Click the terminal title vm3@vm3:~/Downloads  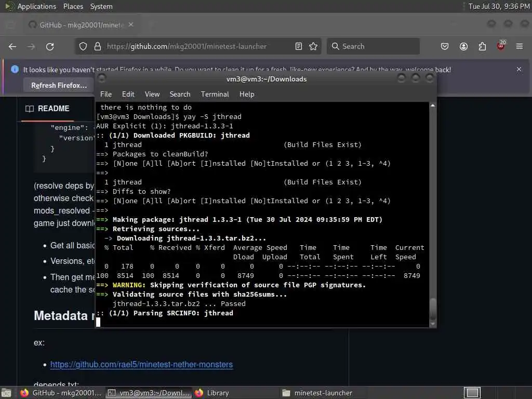pos(267,79)
